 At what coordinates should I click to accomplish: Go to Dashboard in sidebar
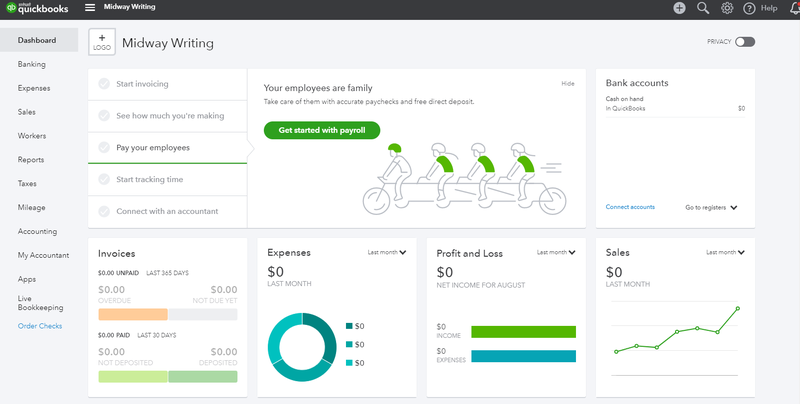[x=39, y=40]
